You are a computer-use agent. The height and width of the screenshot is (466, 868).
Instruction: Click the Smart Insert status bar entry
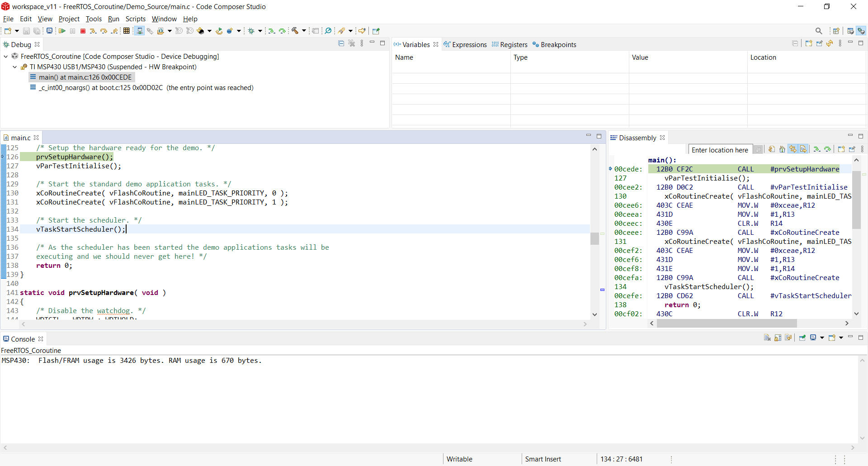click(x=543, y=459)
